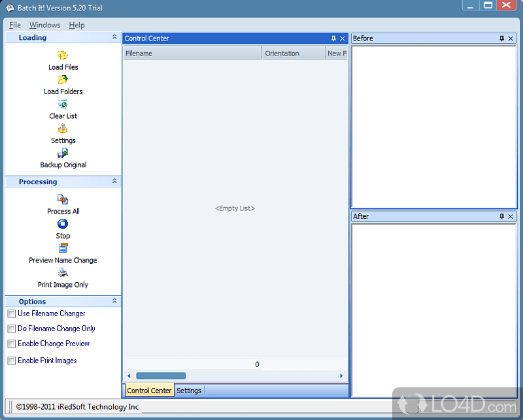Close the After preview panel
Screen dimensions: 523x420
[511, 216]
